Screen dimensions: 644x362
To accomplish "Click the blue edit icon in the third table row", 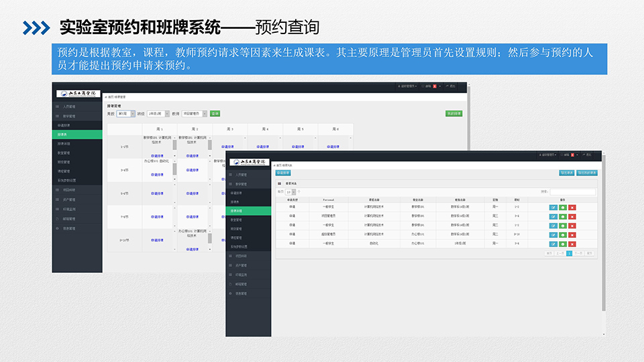I will click(553, 226).
